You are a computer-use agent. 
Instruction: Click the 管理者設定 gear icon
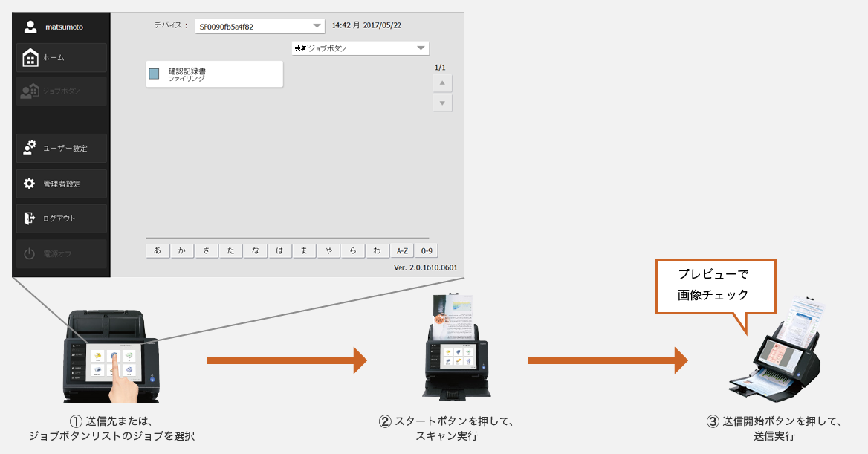coord(30,183)
